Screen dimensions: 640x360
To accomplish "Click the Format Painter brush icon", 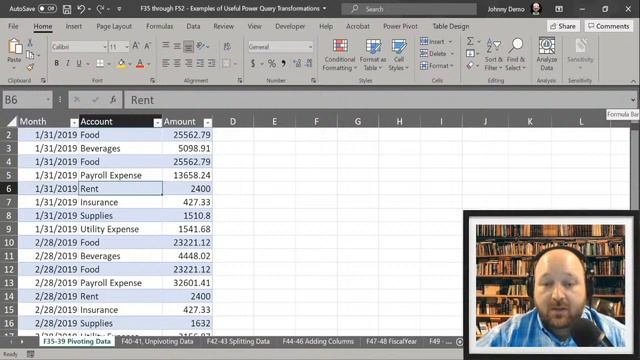I will click(x=30, y=67).
